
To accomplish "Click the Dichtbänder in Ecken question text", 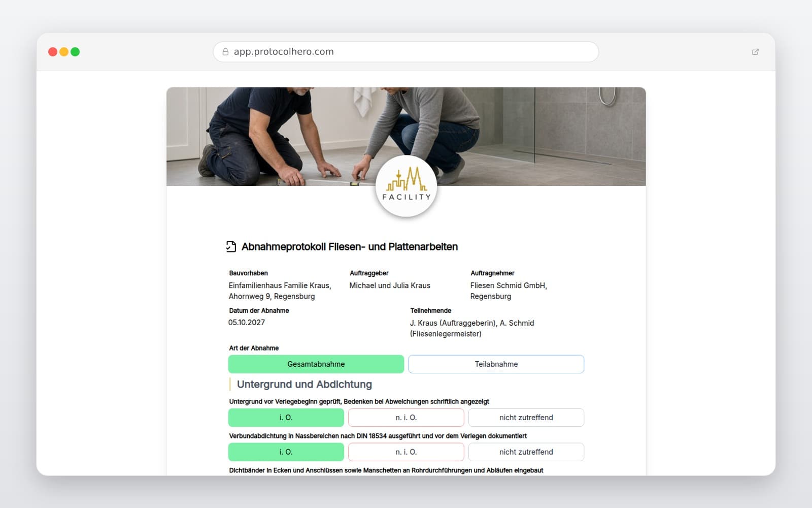I will pos(386,470).
